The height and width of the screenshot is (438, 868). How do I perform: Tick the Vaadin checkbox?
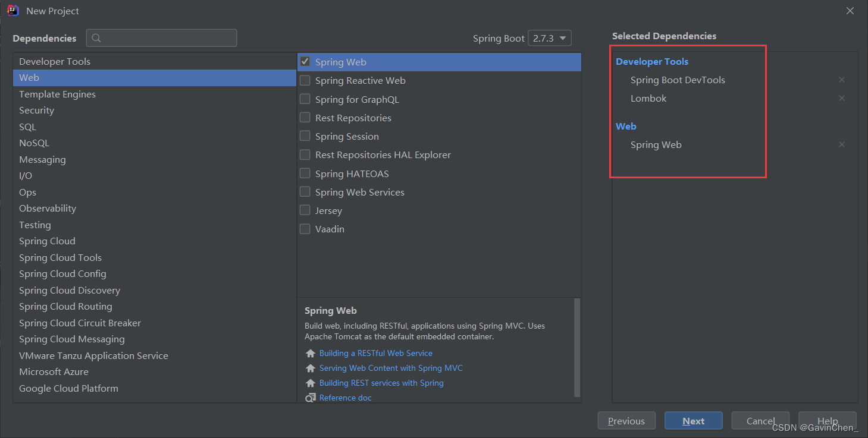(x=305, y=229)
